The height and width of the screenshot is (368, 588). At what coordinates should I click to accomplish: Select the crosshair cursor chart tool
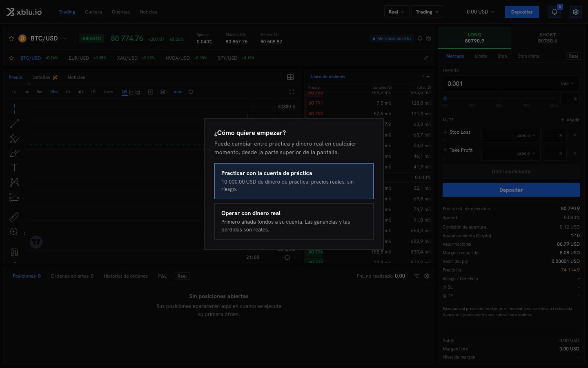(14, 109)
